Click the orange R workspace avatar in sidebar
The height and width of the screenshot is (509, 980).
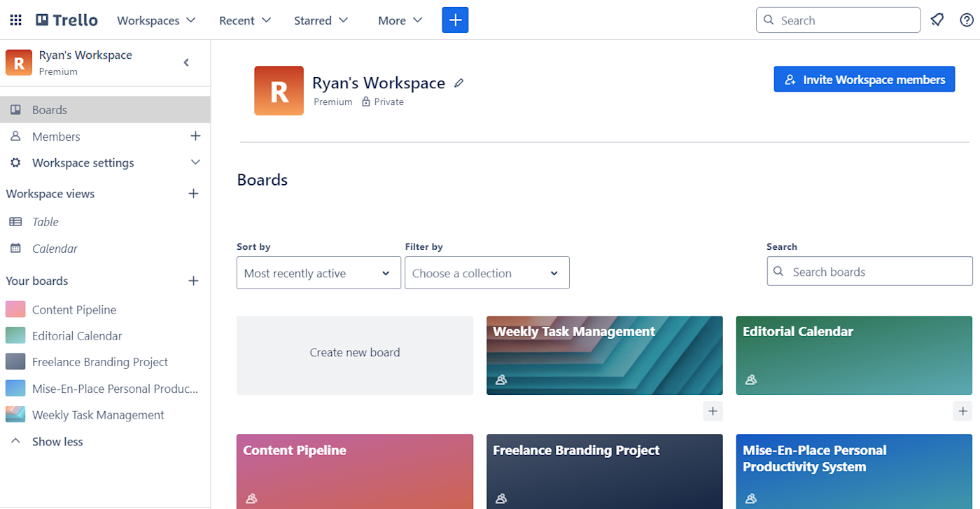[x=19, y=62]
